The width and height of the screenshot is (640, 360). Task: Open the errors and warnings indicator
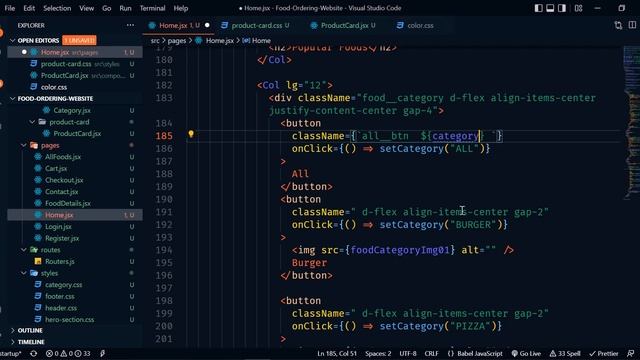68,353
